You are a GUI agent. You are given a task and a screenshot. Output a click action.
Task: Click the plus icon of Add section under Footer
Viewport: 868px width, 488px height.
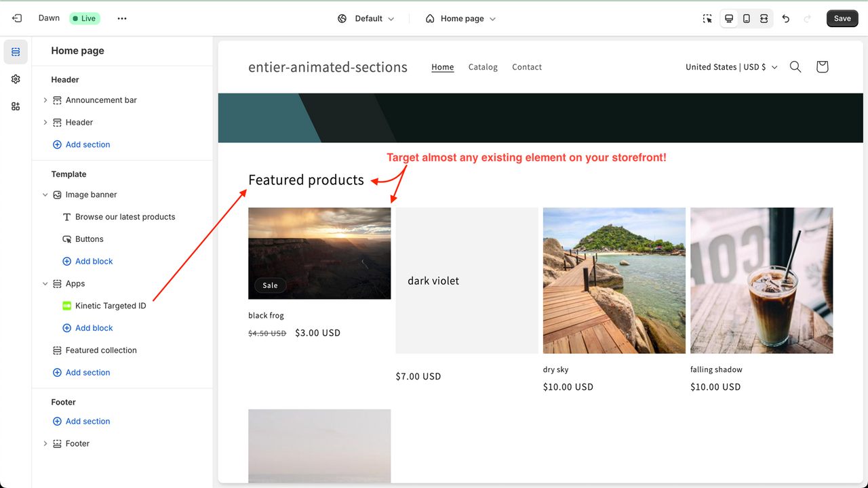point(58,422)
